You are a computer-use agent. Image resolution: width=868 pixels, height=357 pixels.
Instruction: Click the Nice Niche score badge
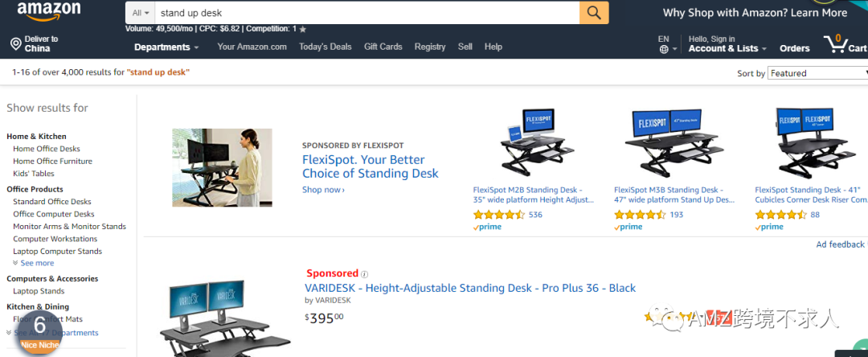click(39, 331)
